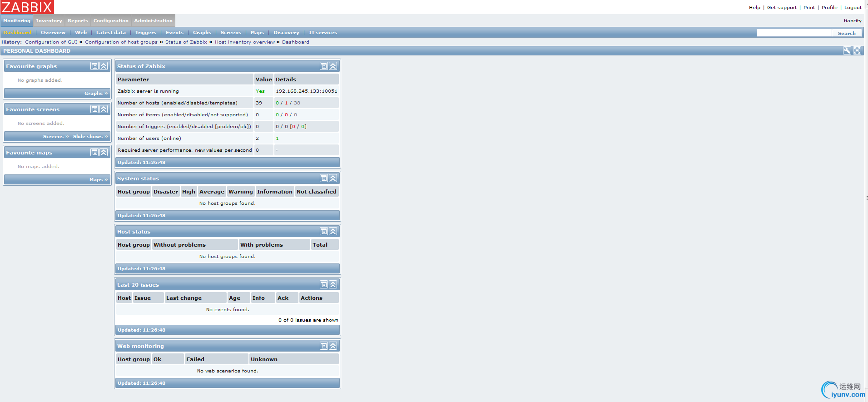The height and width of the screenshot is (402, 868).
Task: Collapse the Host status widget
Action: (x=333, y=232)
